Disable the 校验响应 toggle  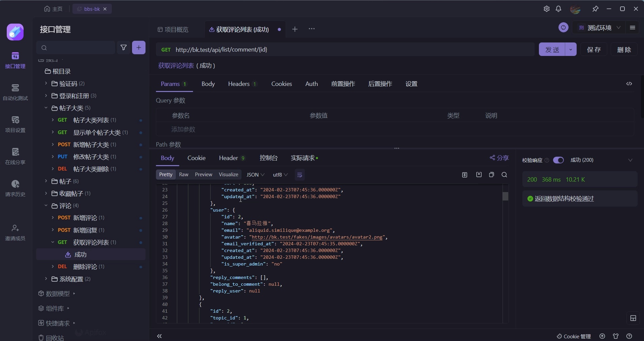point(559,160)
